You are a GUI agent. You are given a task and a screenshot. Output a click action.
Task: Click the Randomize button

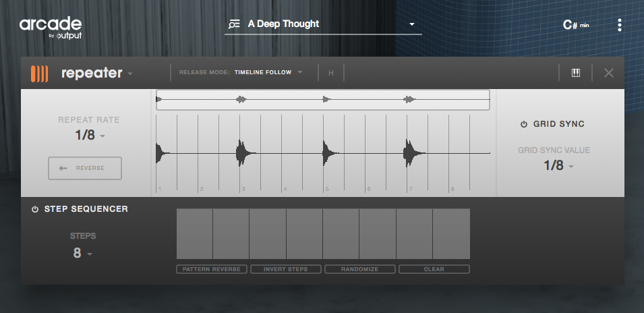click(x=360, y=269)
